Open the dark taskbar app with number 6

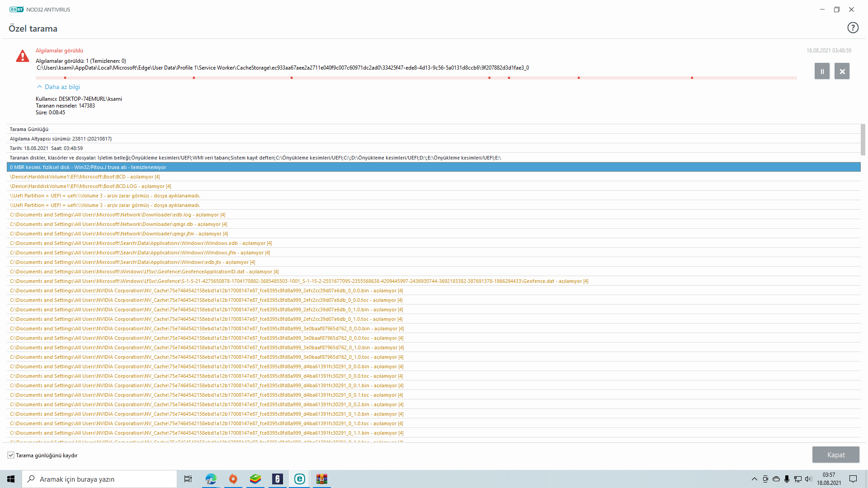point(277,479)
